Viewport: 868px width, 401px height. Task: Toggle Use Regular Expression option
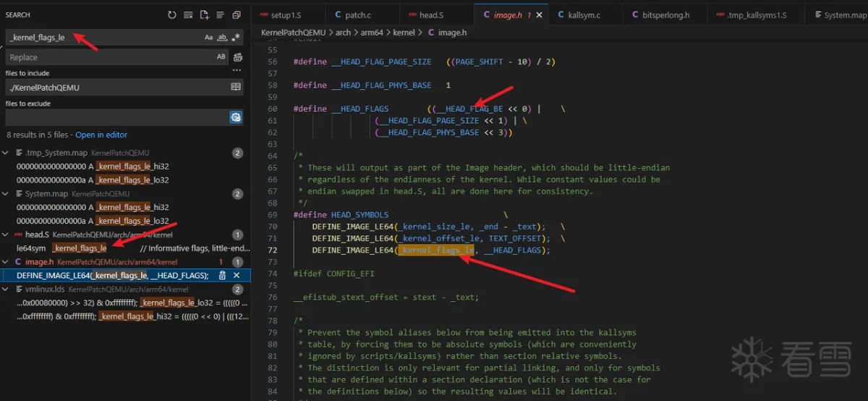236,38
